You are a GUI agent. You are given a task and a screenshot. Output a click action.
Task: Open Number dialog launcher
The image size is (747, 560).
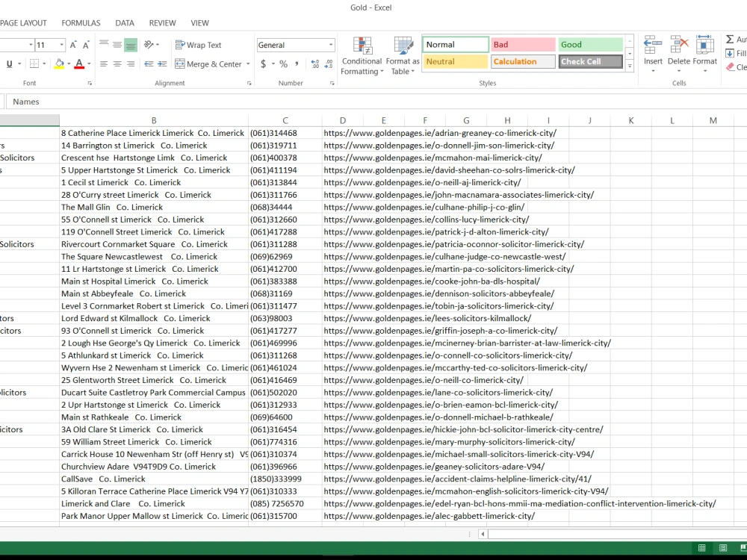[332, 84]
